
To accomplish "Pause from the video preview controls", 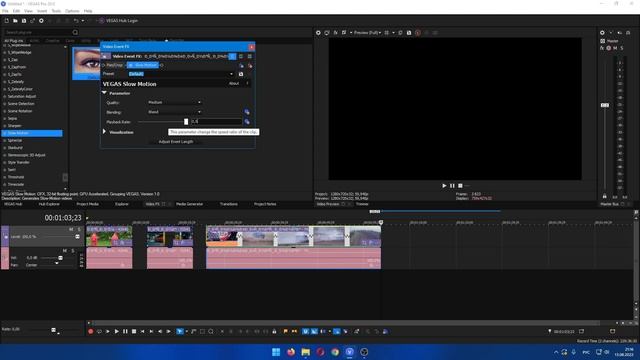I will tap(452, 186).
